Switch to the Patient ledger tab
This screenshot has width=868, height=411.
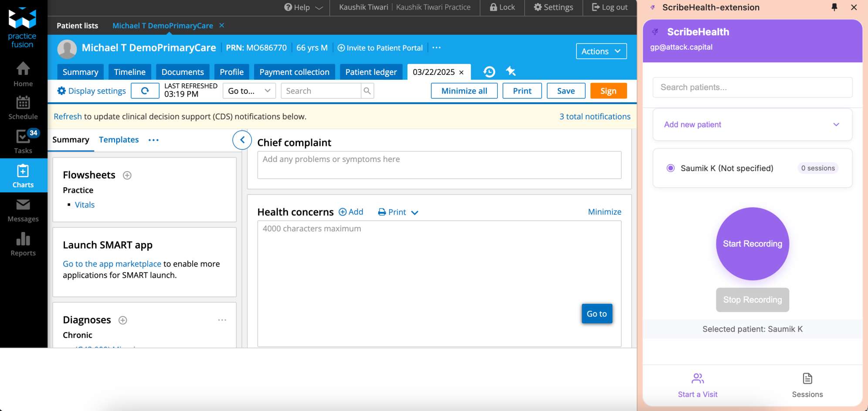coord(371,72)
